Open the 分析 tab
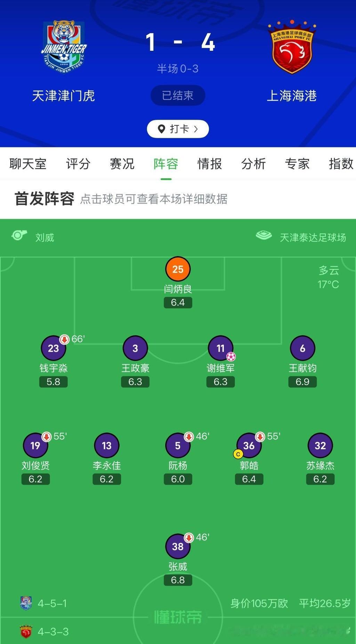 pos(253,164)
